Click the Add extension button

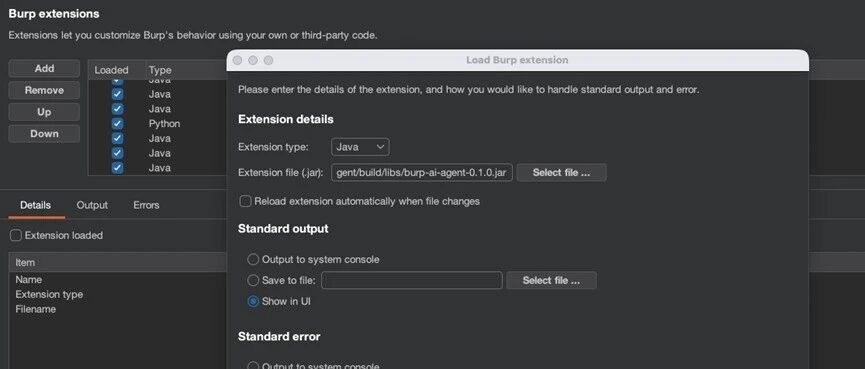click(x=44, y=68)
